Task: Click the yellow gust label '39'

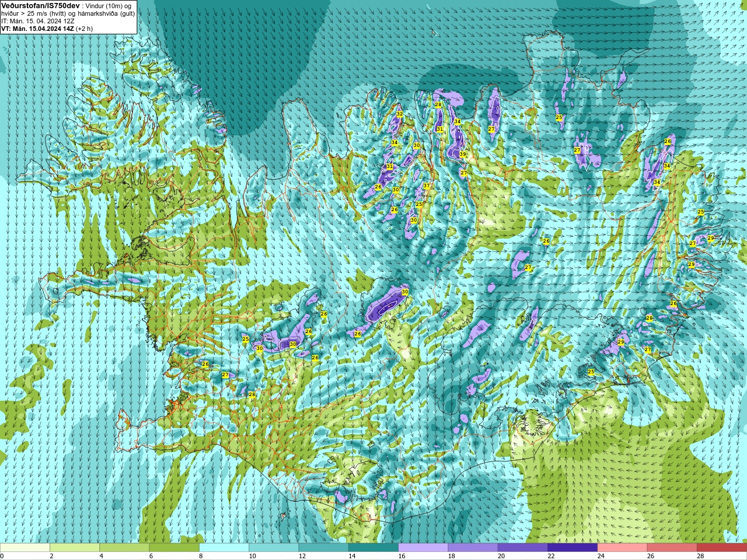Action: click(463, 155)
